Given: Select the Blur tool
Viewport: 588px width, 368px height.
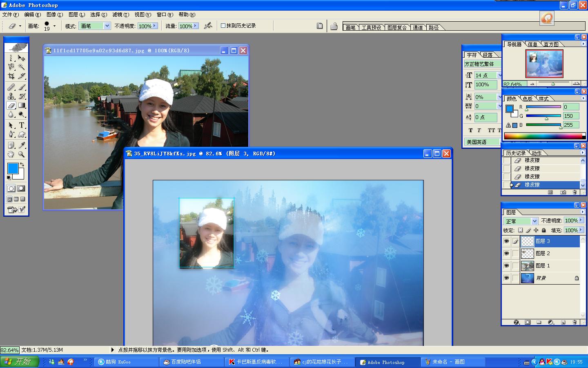Looking at the screenshot, I should pos(11,114).
